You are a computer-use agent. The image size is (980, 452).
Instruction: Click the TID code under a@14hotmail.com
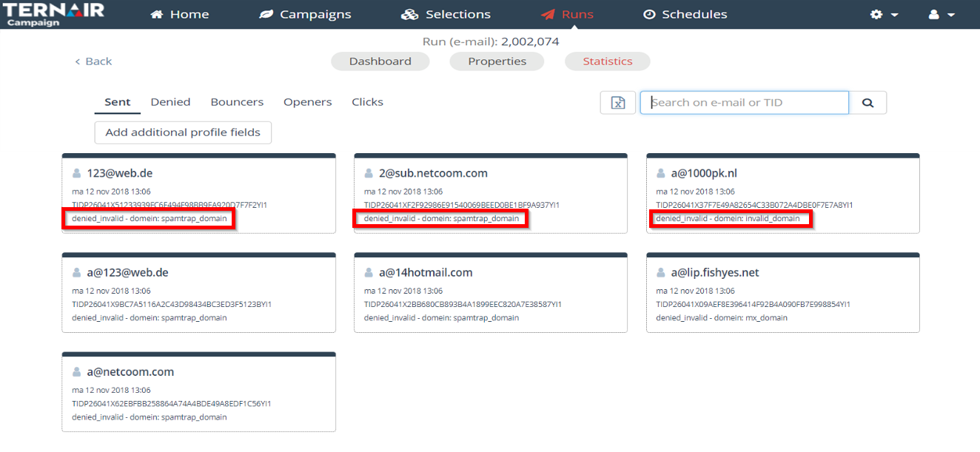[463, 304]
